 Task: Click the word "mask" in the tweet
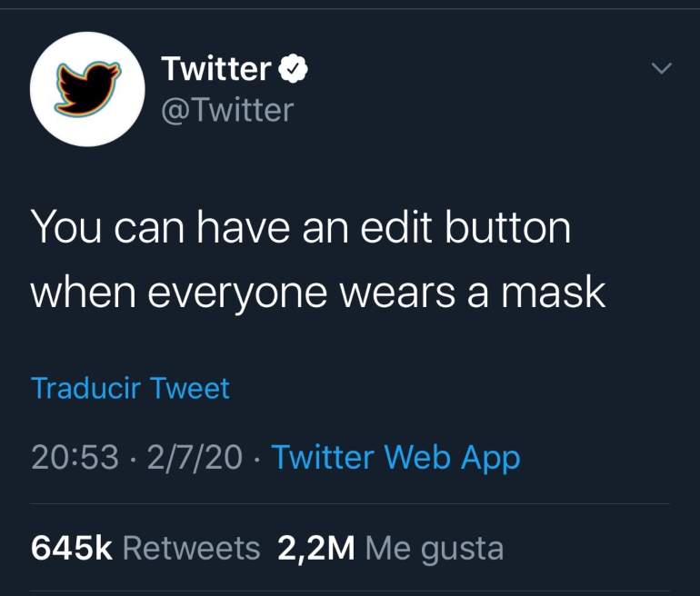[554, 292]
